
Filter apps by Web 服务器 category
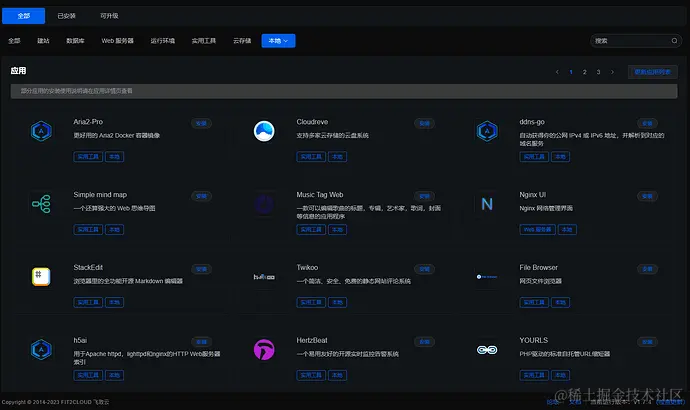point(117,41)
